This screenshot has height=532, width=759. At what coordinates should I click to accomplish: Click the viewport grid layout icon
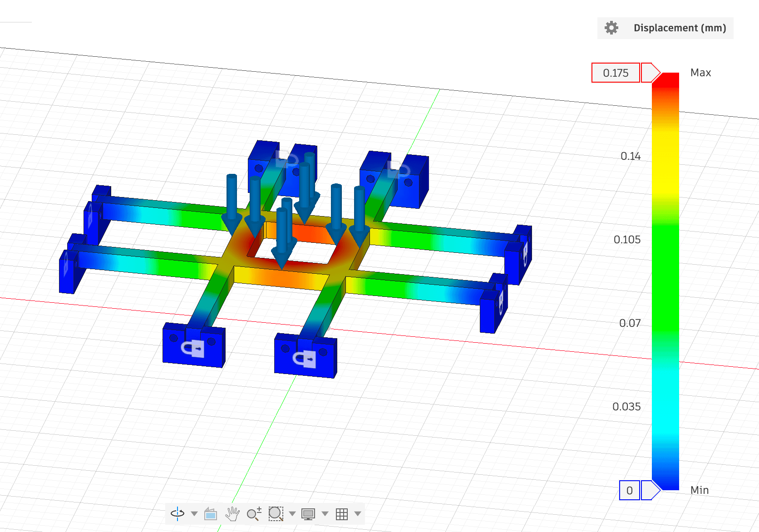click(342, 514)
